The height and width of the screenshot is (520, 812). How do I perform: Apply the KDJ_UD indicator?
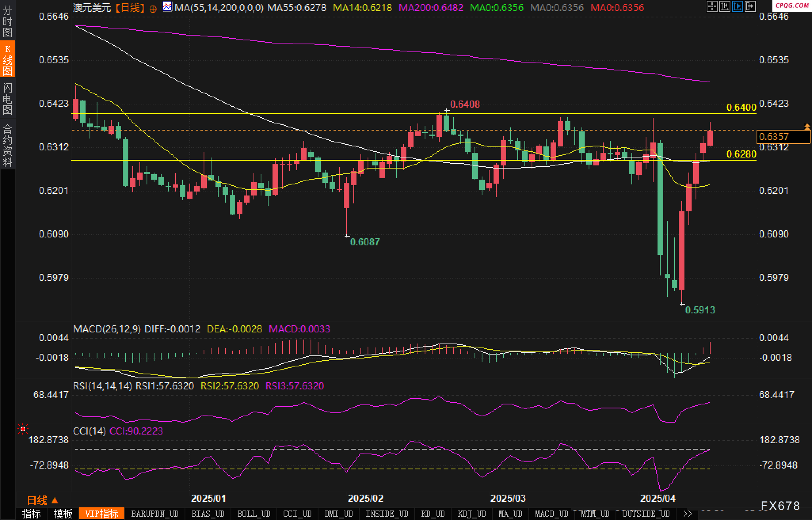(x=471, y=514)
